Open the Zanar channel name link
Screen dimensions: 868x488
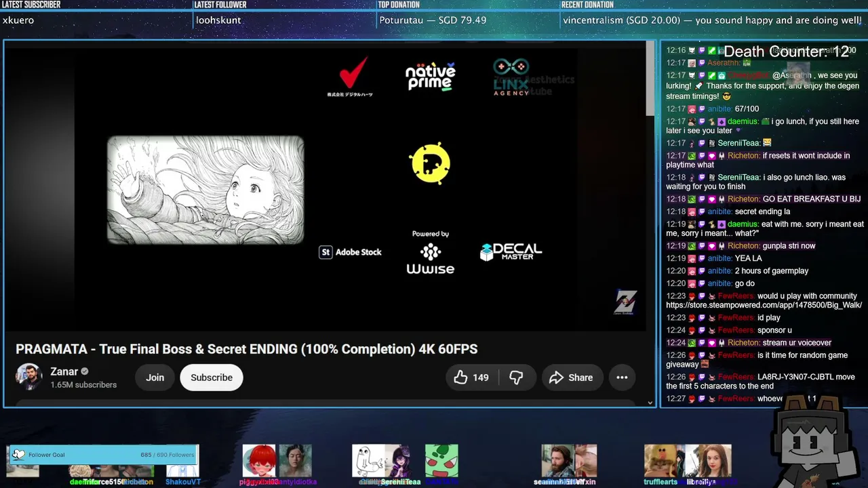(64, 371)
